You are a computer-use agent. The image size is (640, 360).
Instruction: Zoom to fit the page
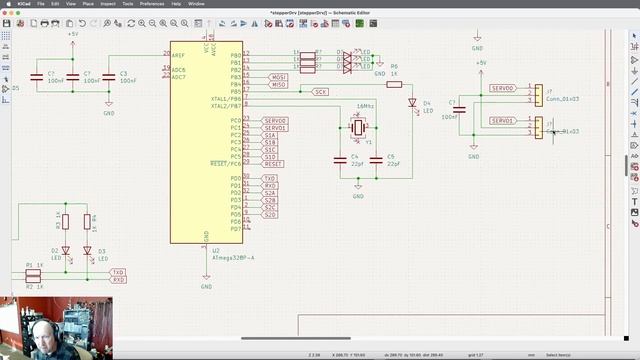tap(163, 23)
